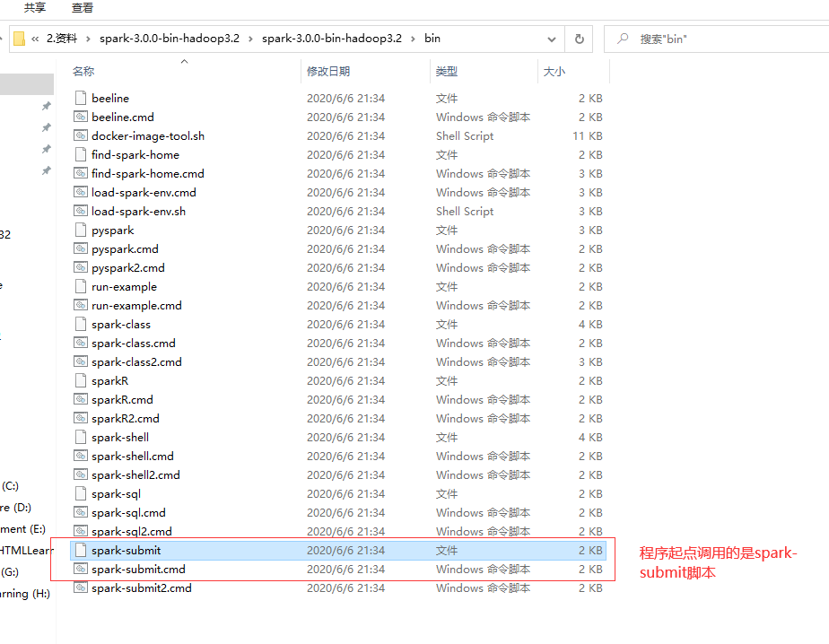This screenshot has width=829, height=644.
Task: Click the search magnifier icon
Action: pos(623,39)
